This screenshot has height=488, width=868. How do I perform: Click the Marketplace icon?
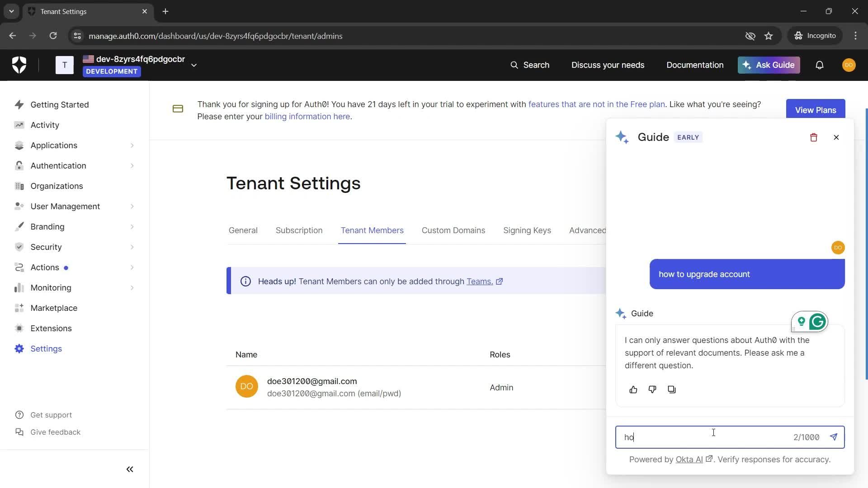(19, 308)
